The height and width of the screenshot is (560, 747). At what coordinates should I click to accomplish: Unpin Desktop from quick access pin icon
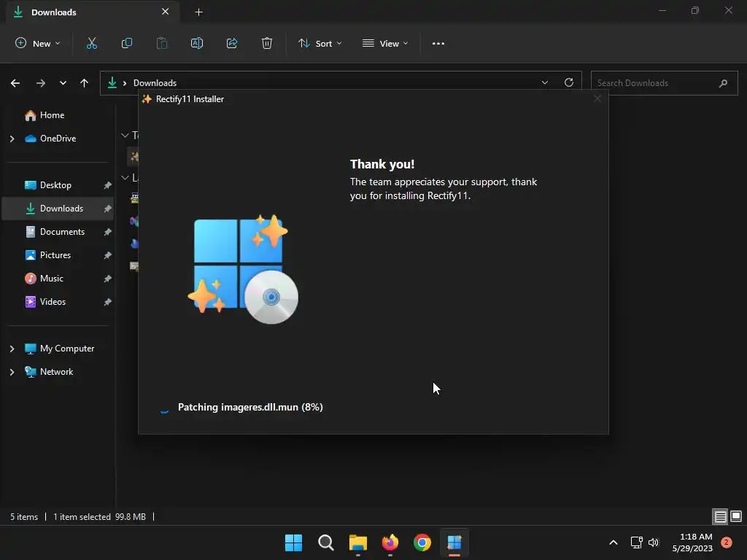coord(108,185)
